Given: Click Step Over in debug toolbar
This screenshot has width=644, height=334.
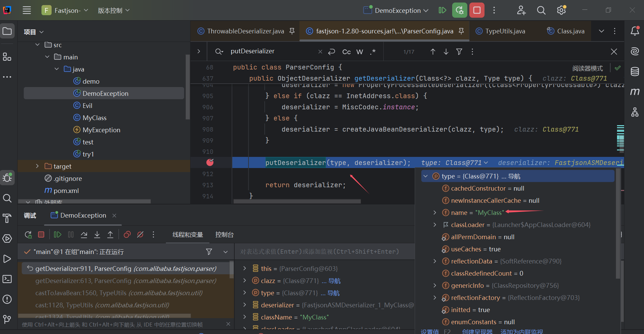Looking at the screenshot, I should [x=84, y=234].
